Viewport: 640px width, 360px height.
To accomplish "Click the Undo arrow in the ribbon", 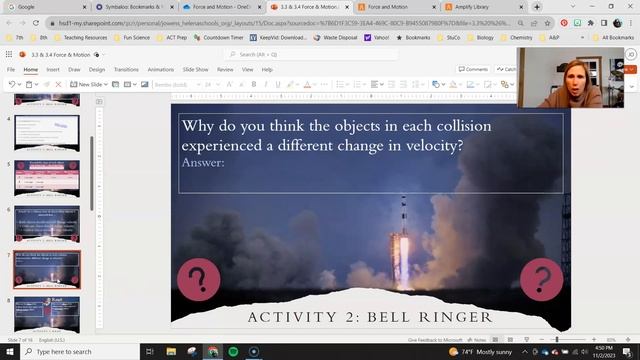I will 12,84.
